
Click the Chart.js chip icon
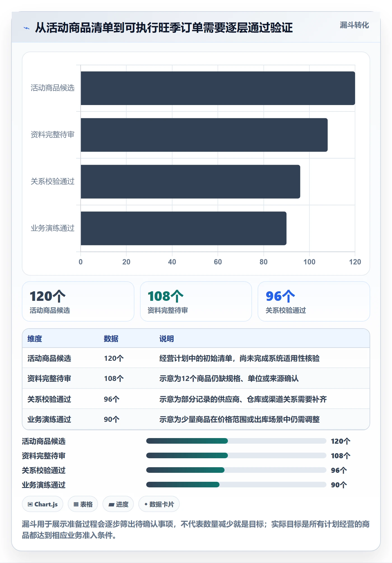[30, 504]
